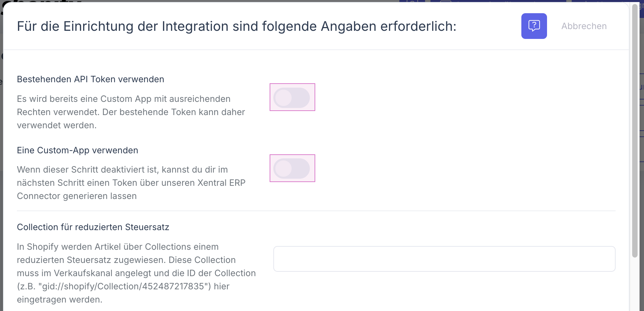
Task: Toggle the Eine Custom-App verwenden switch
Action: [292, 169]
